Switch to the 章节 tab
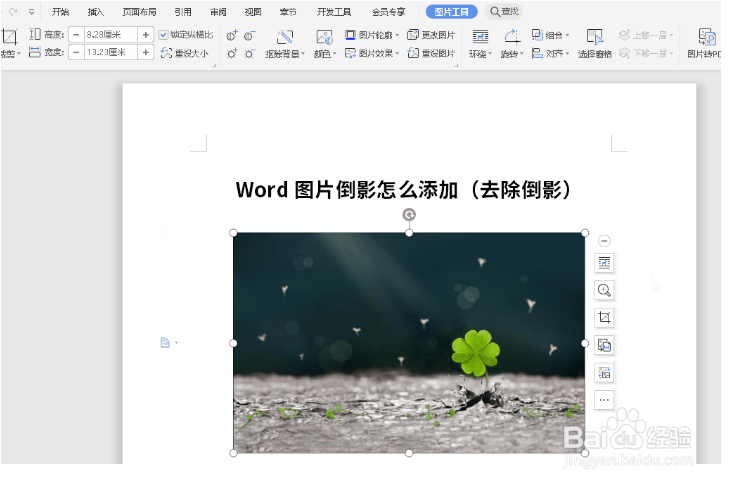Screen dimensions: 734x486 288,12
